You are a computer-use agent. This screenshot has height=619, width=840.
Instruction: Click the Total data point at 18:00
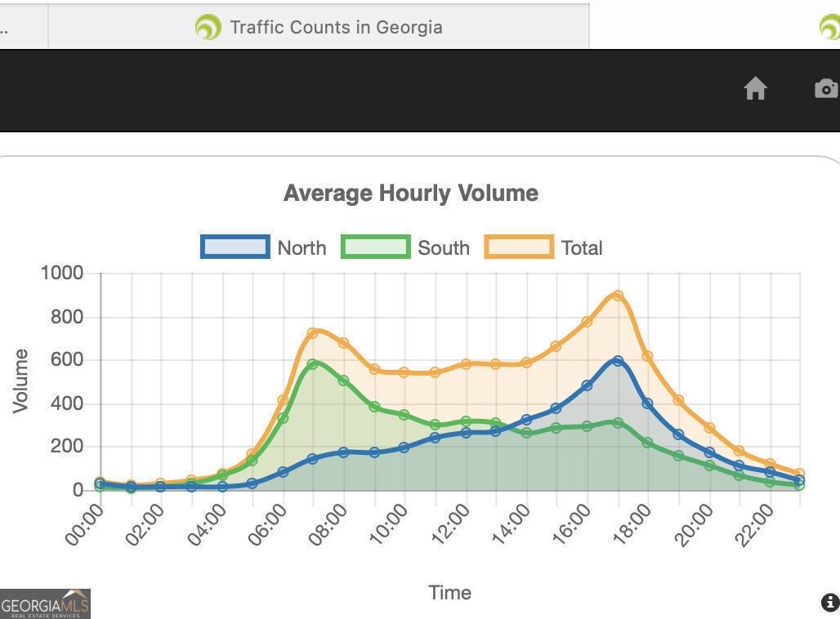tap(648, 356)
